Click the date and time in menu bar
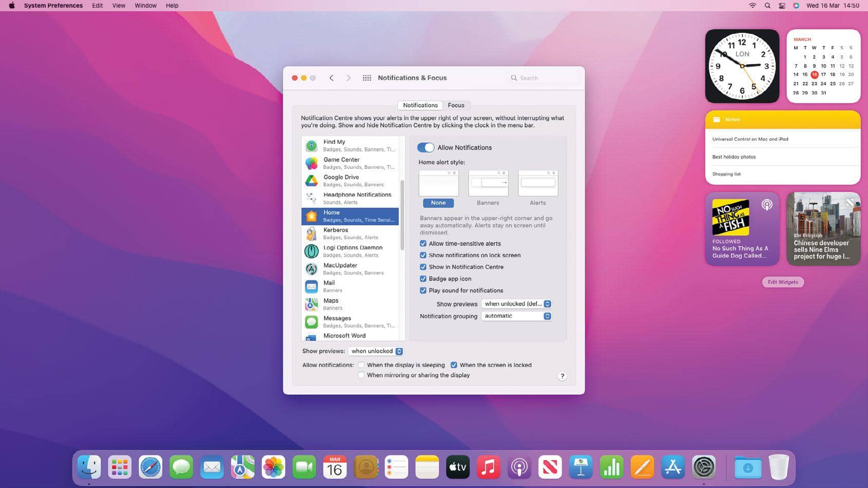 coord(833,6)
